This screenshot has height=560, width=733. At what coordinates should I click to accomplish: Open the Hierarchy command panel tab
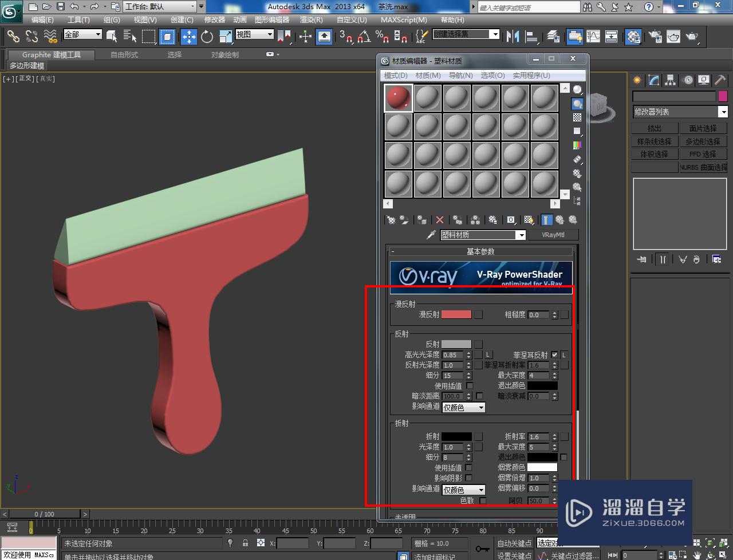[x=671, y=81]
